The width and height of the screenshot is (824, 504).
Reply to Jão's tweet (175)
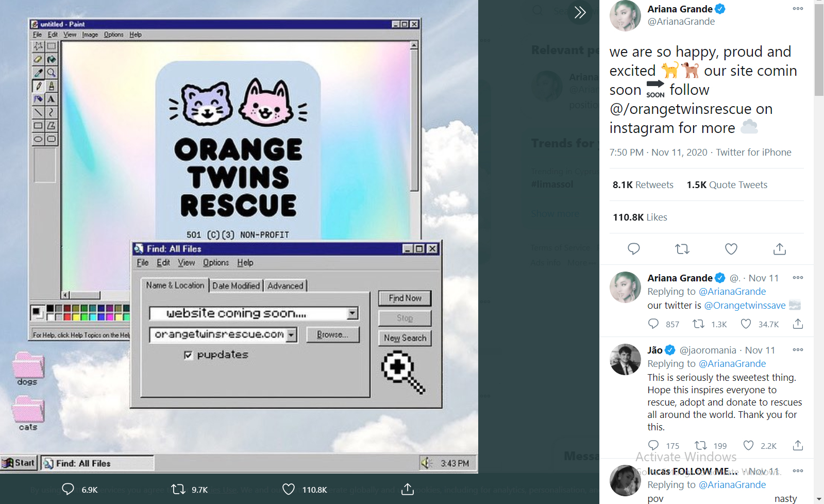(x=653, y=445)
